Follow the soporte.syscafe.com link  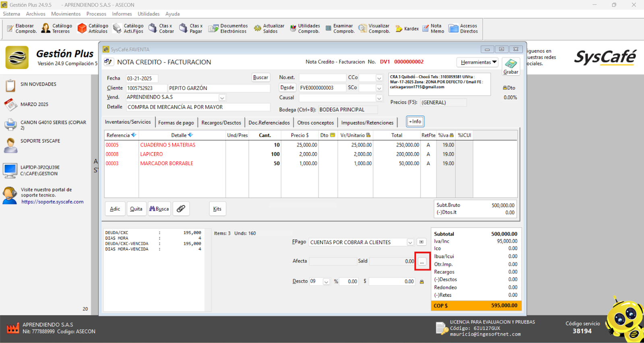[x=52, y=202]
